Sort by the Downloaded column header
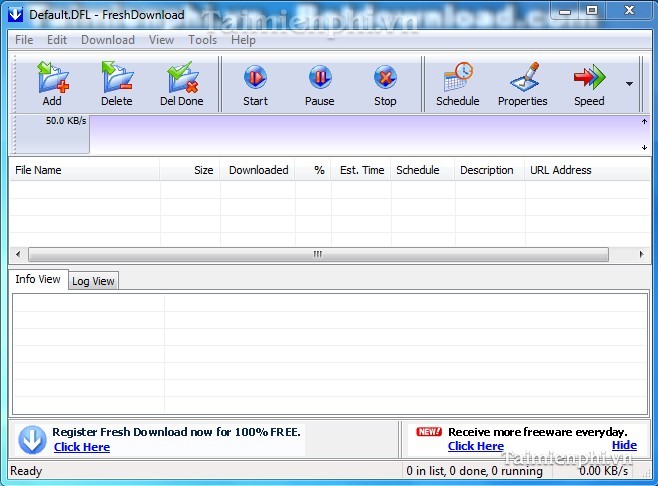The width and height of the screenshot is (658, 486). point(258,170)
